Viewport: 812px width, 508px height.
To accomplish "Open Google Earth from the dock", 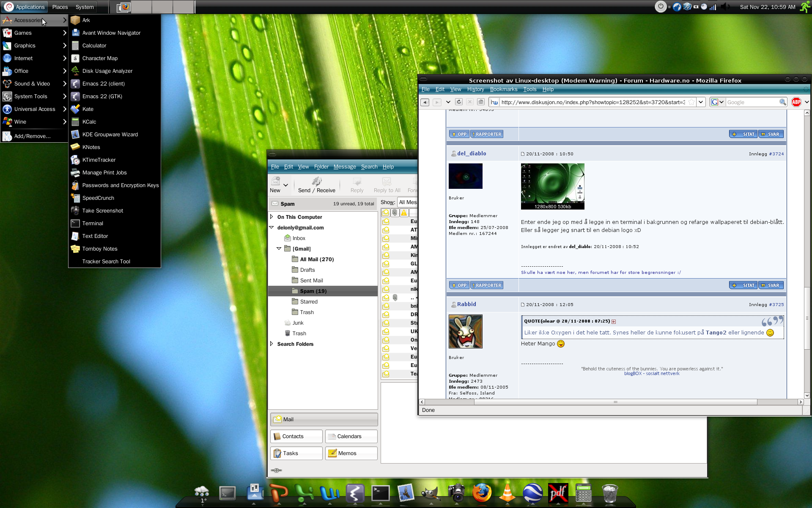I will [x=532, y=493].
